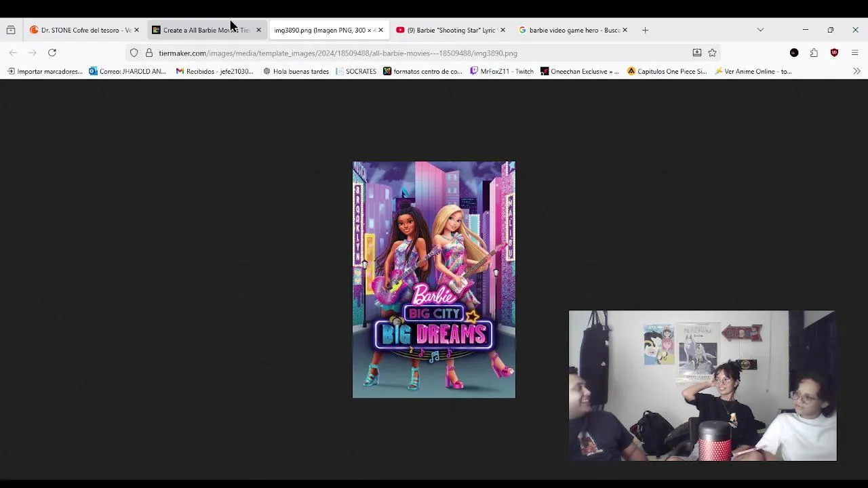Open the Firefox application hamburger menu
The width and height of the screenshot is (868, 488).
point(854,53)
